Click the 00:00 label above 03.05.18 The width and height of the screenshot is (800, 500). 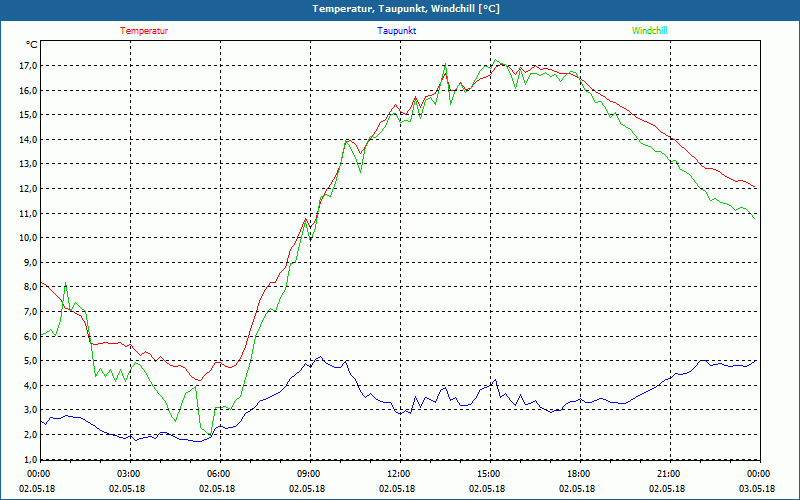click(x=758, y=474)
